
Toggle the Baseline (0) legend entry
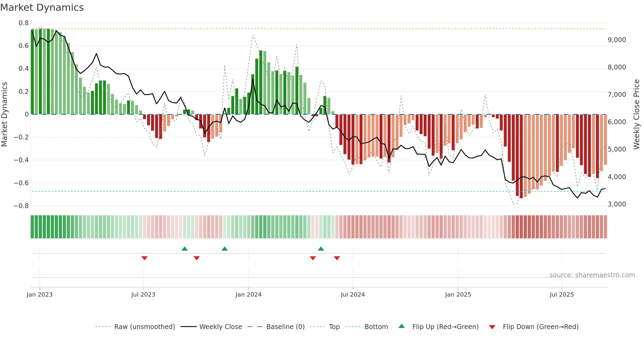[276, 327]
